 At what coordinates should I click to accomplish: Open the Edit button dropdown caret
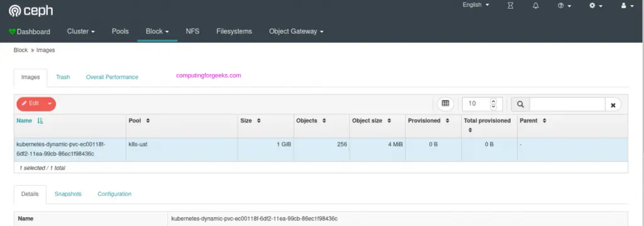(50, 104)
